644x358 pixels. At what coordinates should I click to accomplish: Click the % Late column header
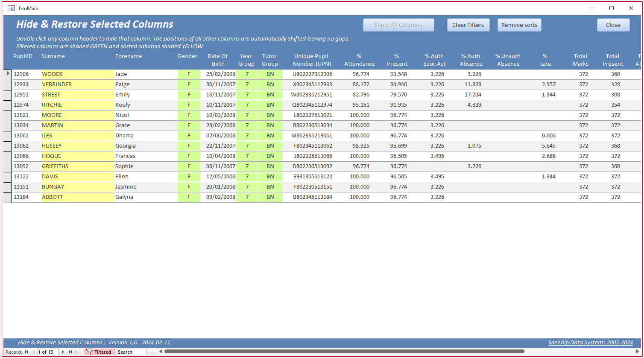545,60
